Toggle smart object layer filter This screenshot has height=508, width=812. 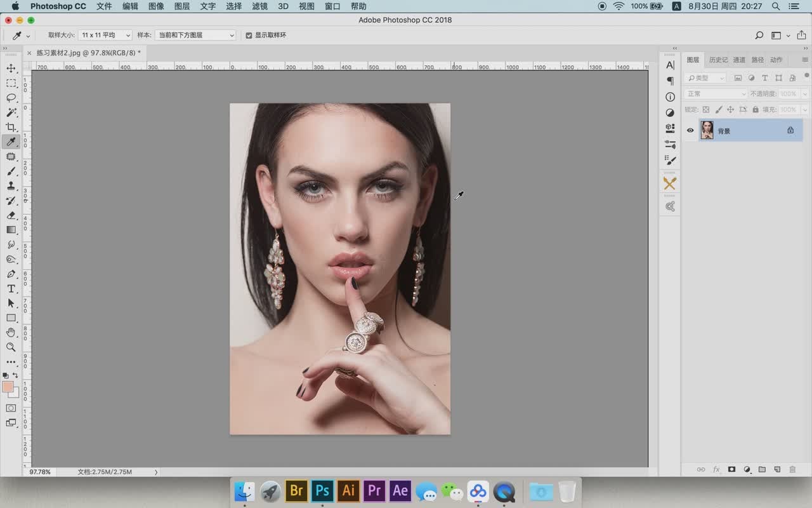pos(792,78)
